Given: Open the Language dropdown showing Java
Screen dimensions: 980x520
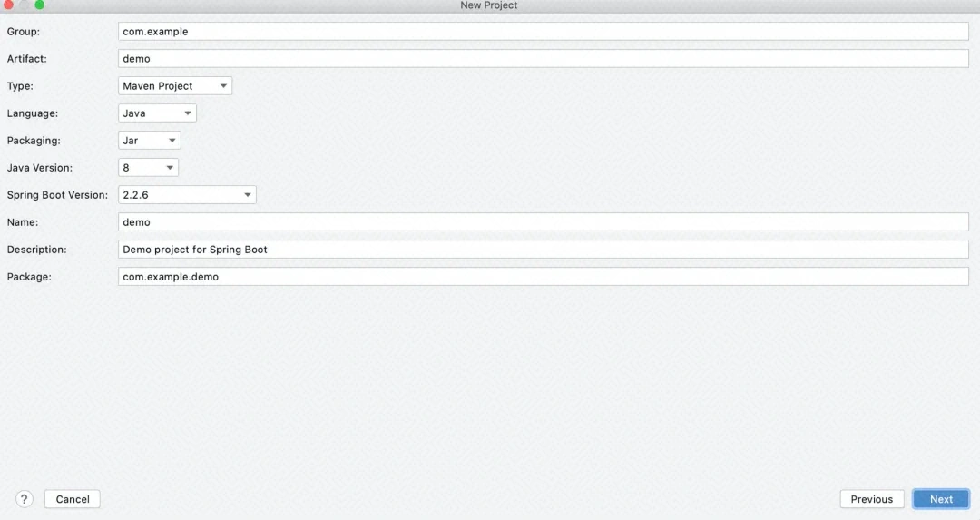Looking at the screenshot, I should 157,113.
